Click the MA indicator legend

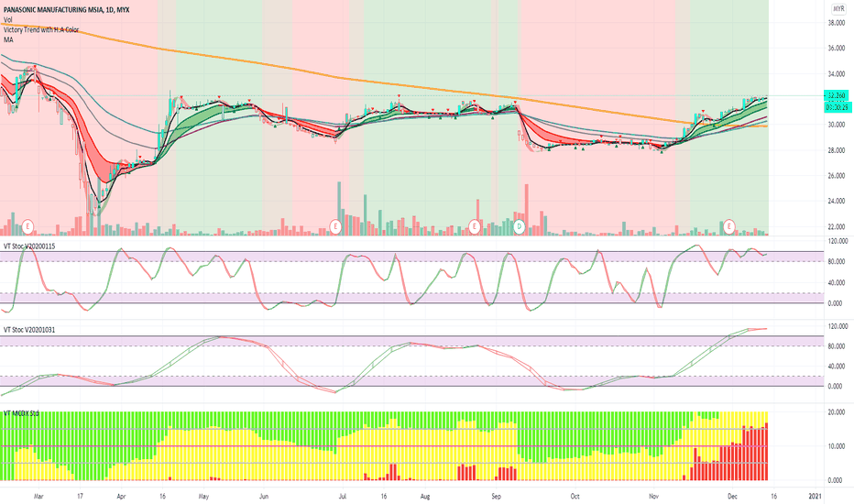tap(8, 39)
